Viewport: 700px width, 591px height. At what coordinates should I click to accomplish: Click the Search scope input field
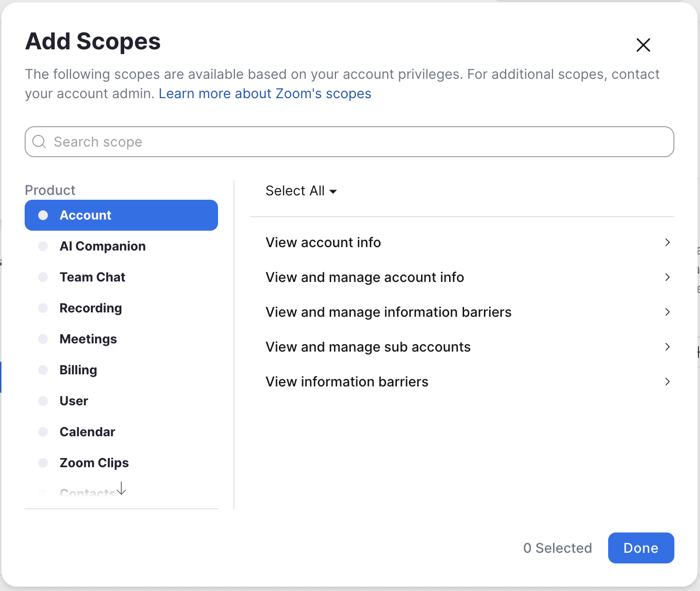(x=358, y=142)
